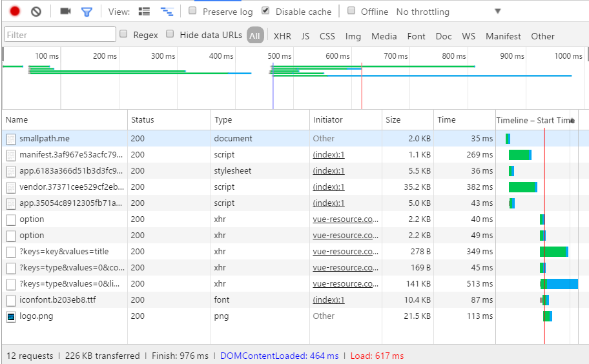Click the green waterfall bar for vendor script
Image resolution: width=589 pixels, height=364 pixels.
[x=522, y=187]
